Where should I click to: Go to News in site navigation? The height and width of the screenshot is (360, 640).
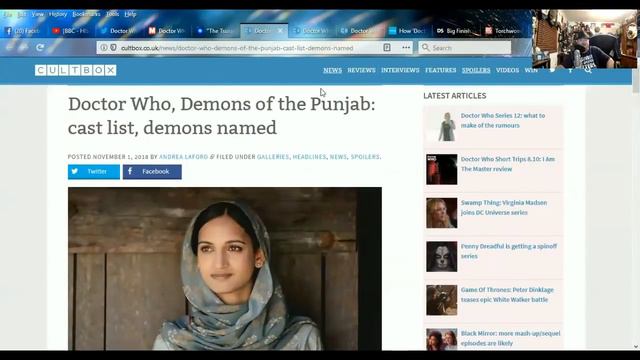[332, 70]
